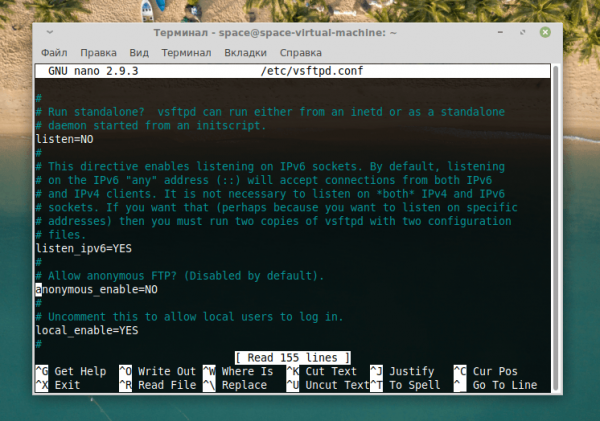The image size is (600, 421).
Task: Click the 'daemon started from an initscript' comment
Action: (x=151, y=126)
